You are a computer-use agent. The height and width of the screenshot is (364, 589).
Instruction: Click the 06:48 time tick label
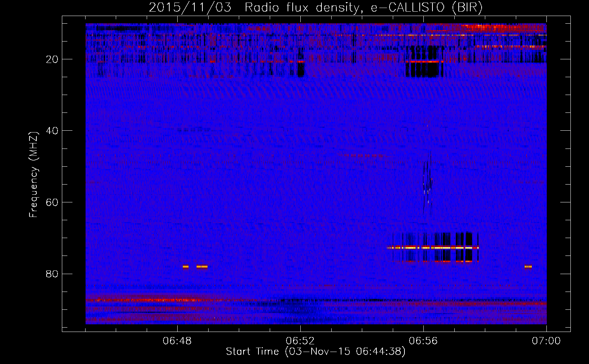click(x=177, y=341)
